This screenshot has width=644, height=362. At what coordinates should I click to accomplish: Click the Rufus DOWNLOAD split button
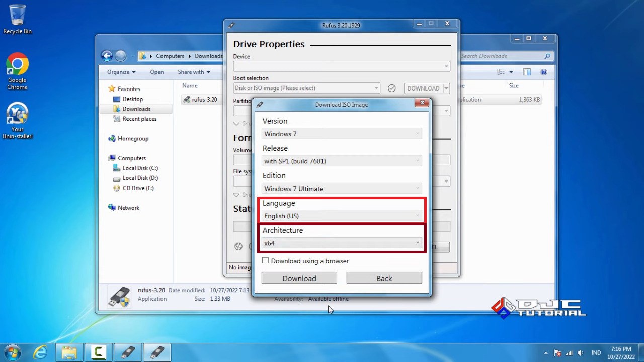[x=423, y=88]
